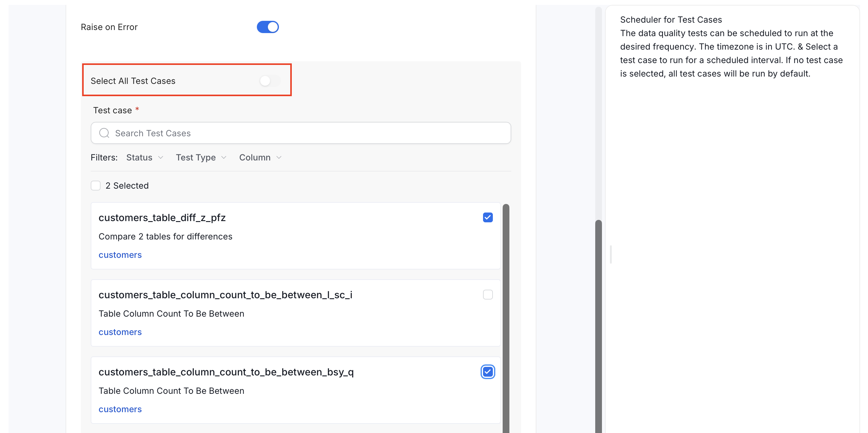Enable the Select All Test Cases switch
The width and height of the screenshot is (868, 433).
[x=270, y=81]
